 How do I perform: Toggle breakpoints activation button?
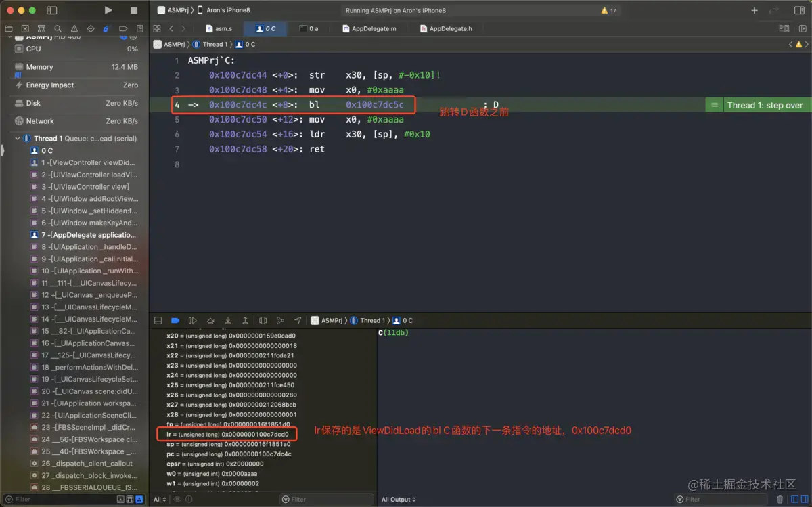pos(175,320)
